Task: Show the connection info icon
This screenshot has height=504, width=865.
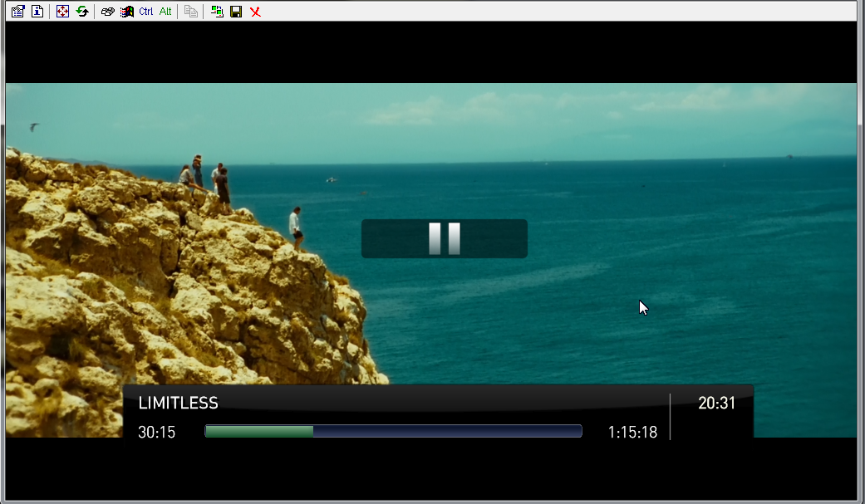Action: (37, 11)
